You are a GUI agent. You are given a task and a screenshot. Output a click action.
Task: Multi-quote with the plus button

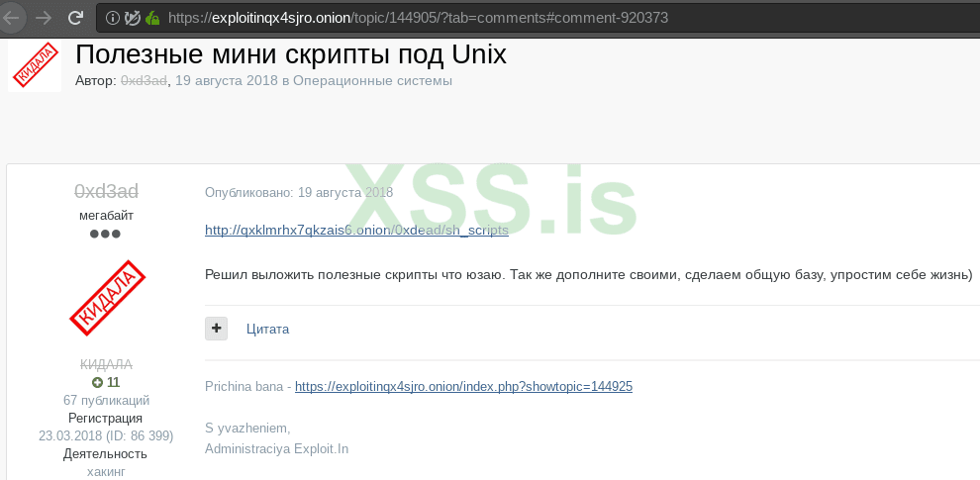pyautogui.click(x=216, y=329)
